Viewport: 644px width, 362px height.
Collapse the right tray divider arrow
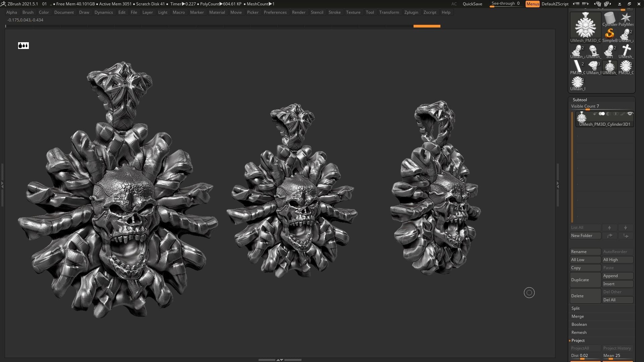point(558,185)
